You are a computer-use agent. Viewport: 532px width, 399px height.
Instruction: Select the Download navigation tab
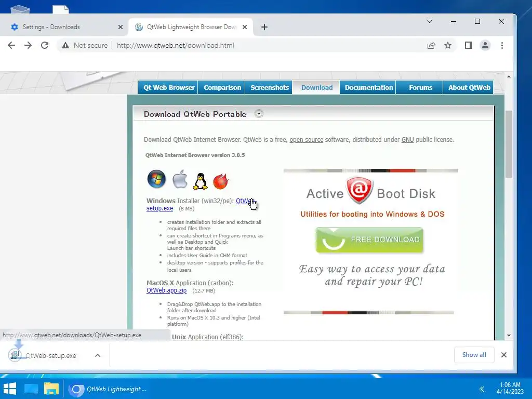[x=317, y=87]
